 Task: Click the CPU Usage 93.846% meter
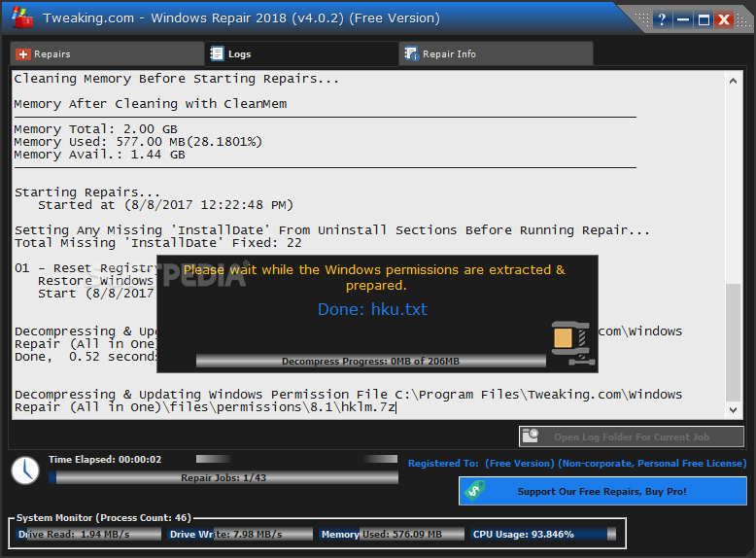[543, 534]
